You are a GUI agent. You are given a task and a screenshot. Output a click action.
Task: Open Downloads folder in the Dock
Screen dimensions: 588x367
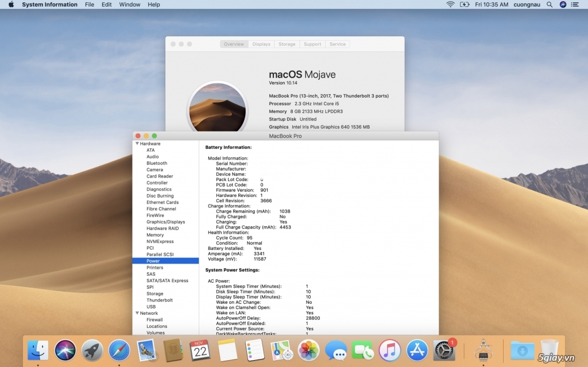pyautogui.click(x=523, y=350)
